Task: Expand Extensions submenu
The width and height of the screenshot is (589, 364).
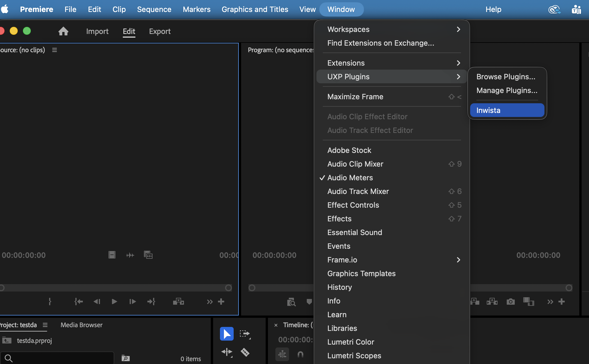Action: pos(392,63)
